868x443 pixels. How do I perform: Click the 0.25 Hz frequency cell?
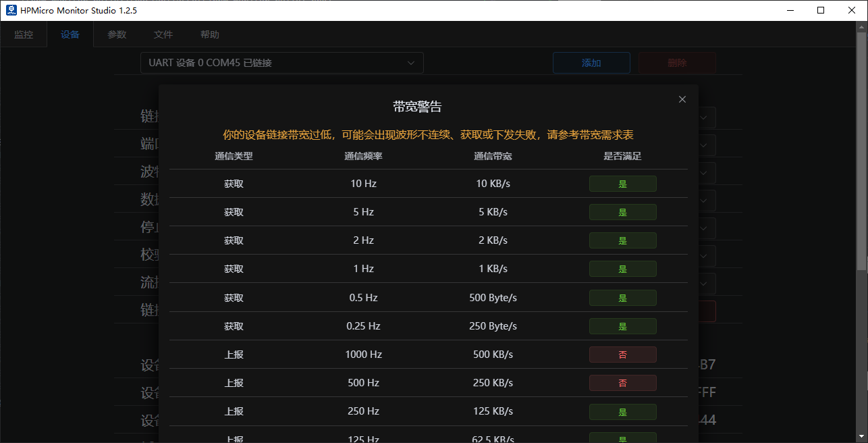coord(364,326)
